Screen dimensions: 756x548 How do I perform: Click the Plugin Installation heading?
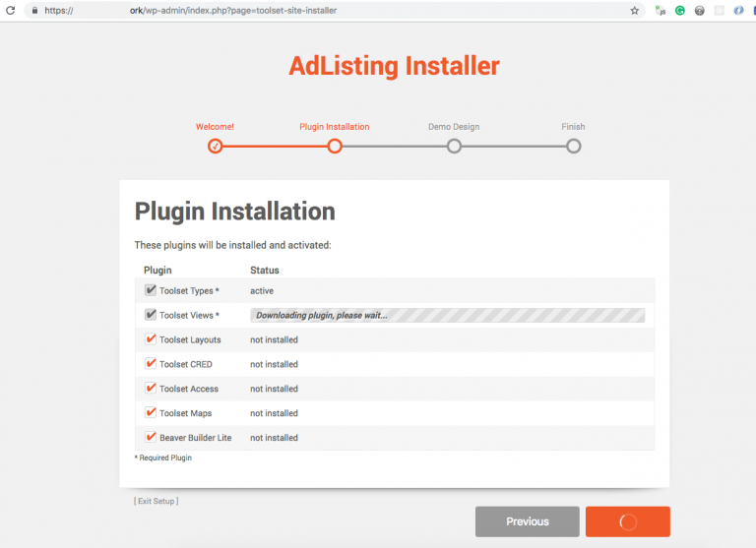(235, 212)
